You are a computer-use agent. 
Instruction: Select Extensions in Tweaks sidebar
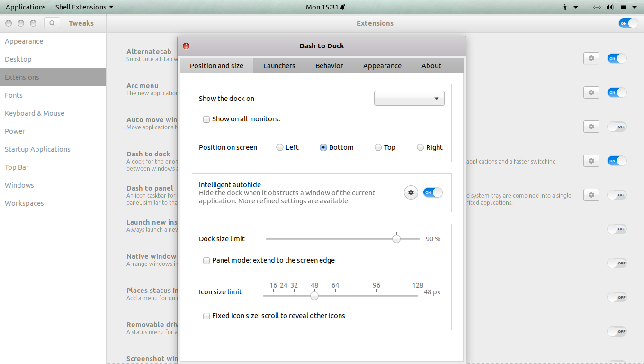(x=53, y=77)
